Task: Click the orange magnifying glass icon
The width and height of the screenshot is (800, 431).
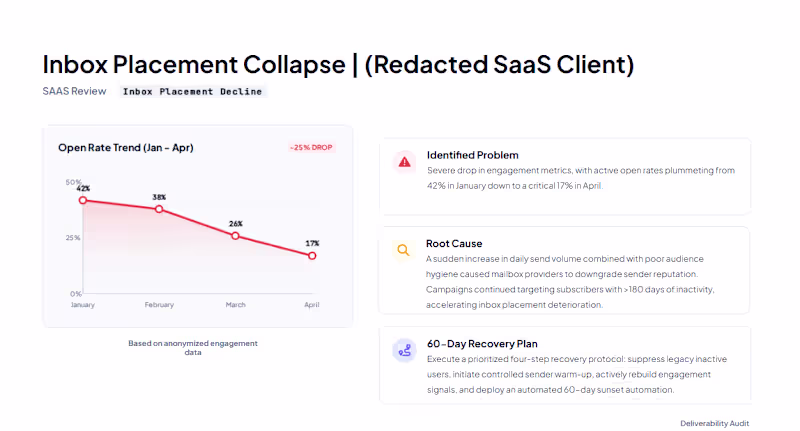Action: (x=403, y=250)
